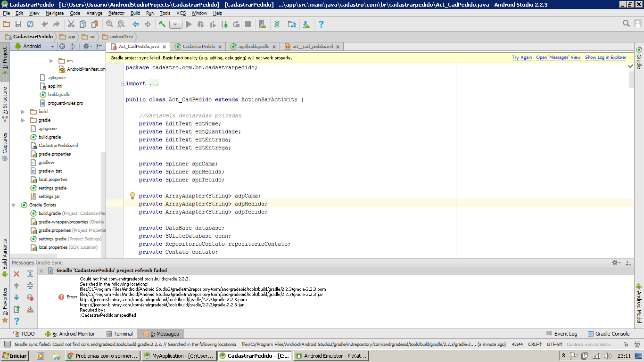Open the 6: Android Monitor tab
The image size is (644, 362).
70,334
